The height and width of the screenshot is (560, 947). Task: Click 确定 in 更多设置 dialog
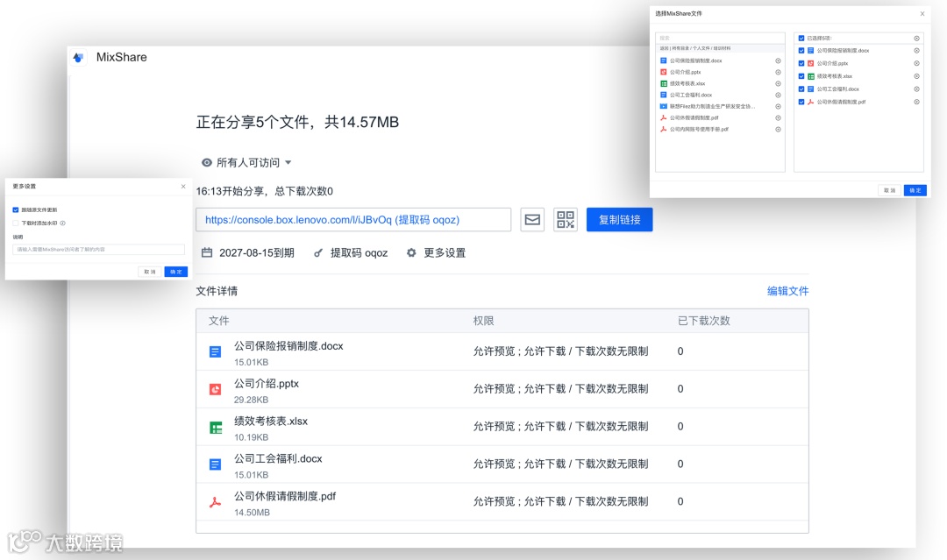point(175,273)
